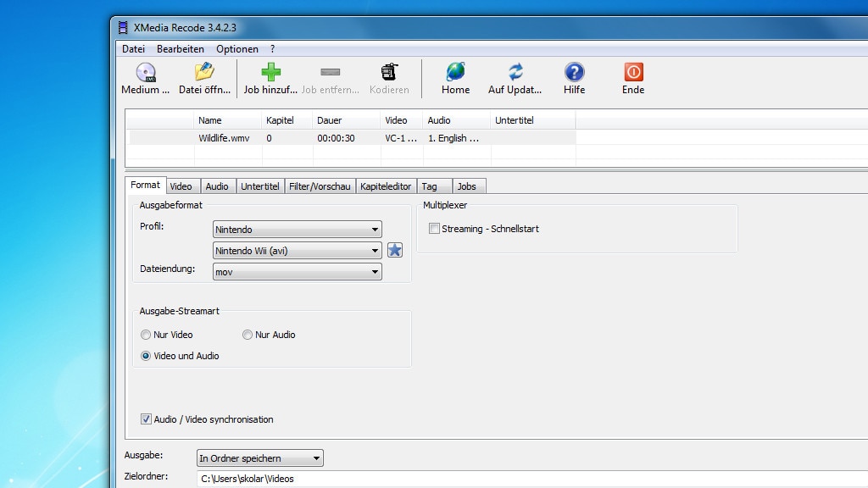The width and height of the screenshot is (868, 488).
Task: Click the blue star favorite profile icon
Action: (x=395, y=250)
